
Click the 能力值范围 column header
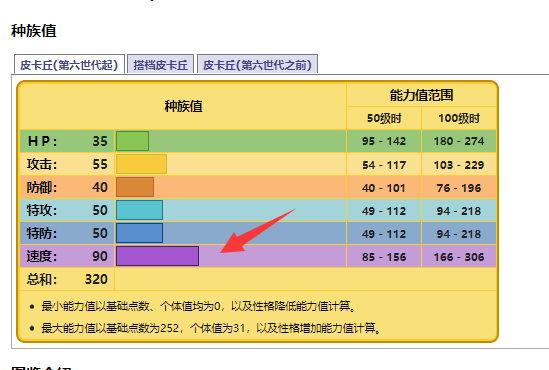click(422, 95)
